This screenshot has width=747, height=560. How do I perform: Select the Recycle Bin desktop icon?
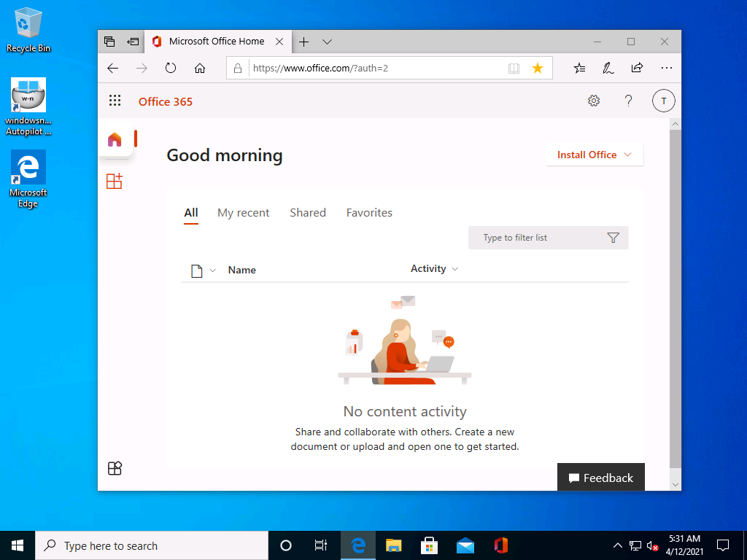[x=28, y=30]
